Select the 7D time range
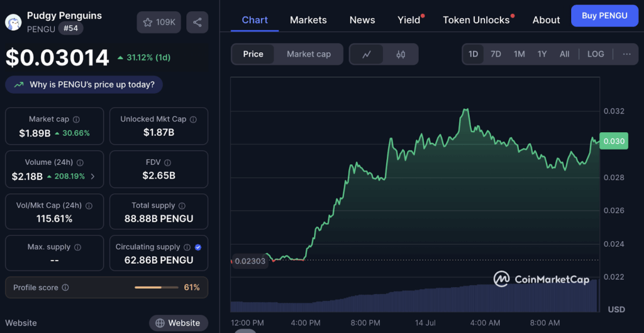Screen dimensions: 644x333 pos(496,54)
